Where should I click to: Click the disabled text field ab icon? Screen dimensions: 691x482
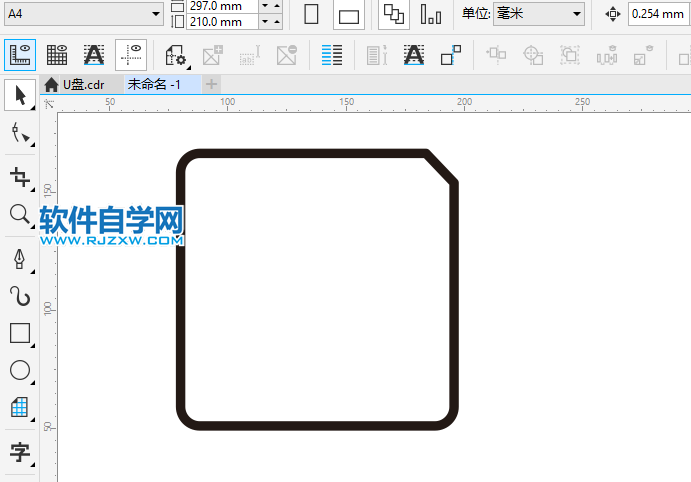click(250, 56)
